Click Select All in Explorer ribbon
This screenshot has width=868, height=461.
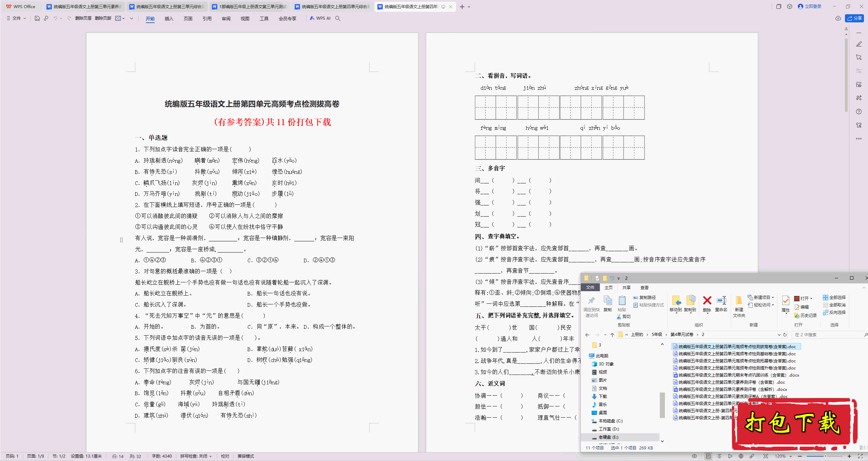tap(834, 298)
